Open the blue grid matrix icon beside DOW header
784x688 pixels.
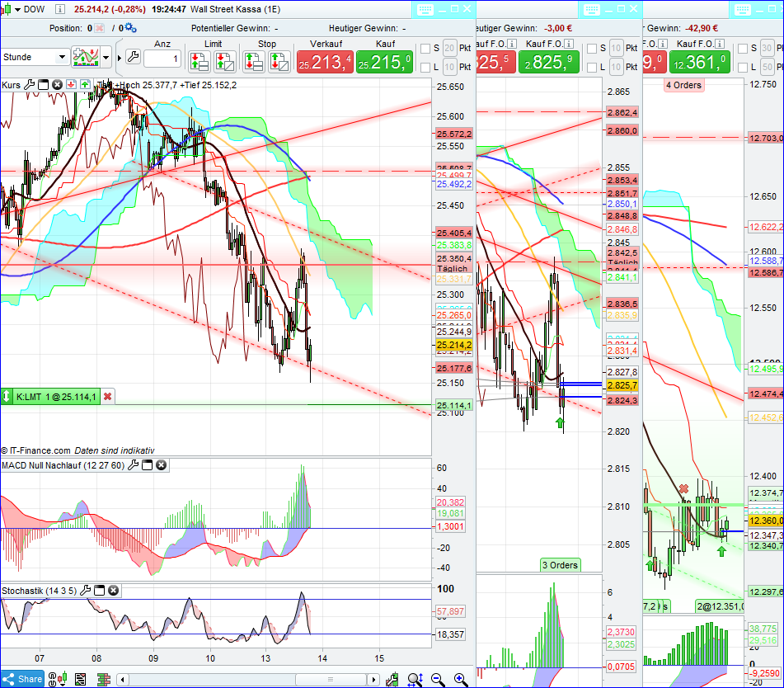[425, 10]
